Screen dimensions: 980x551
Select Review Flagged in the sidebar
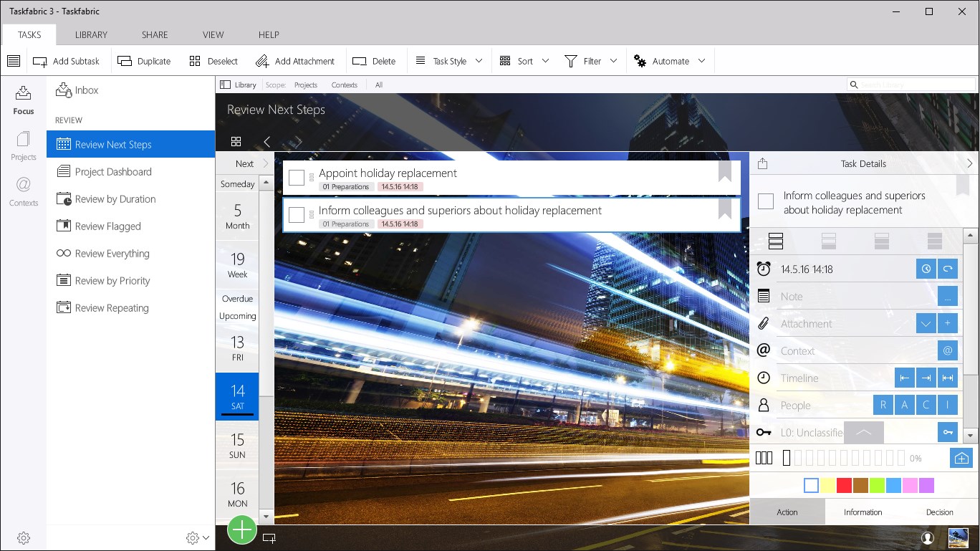tap(107, 226)
